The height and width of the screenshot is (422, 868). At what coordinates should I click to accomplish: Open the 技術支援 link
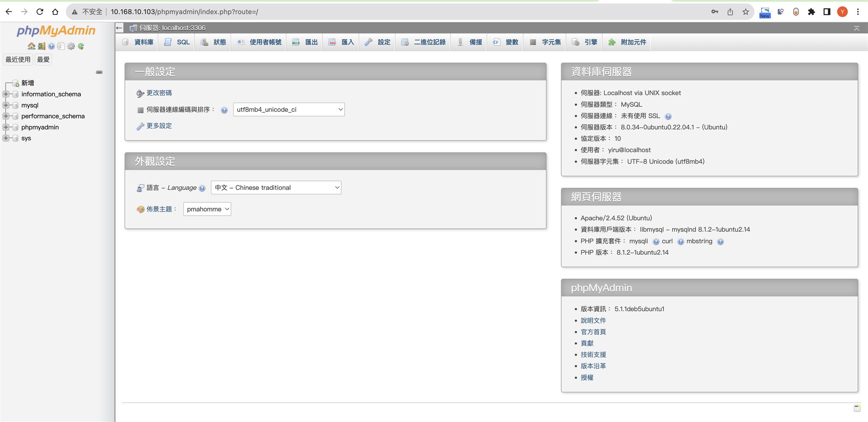point(593,355)
